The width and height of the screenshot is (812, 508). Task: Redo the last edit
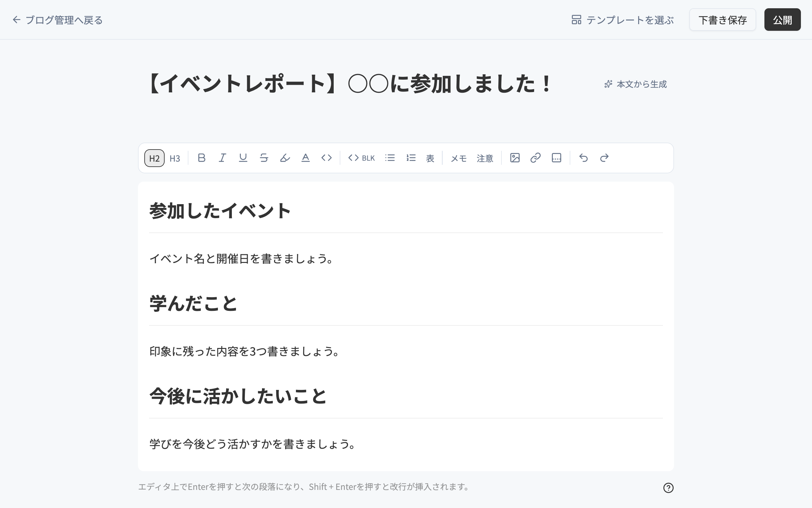pyautogui.click(x=604, y=158)
